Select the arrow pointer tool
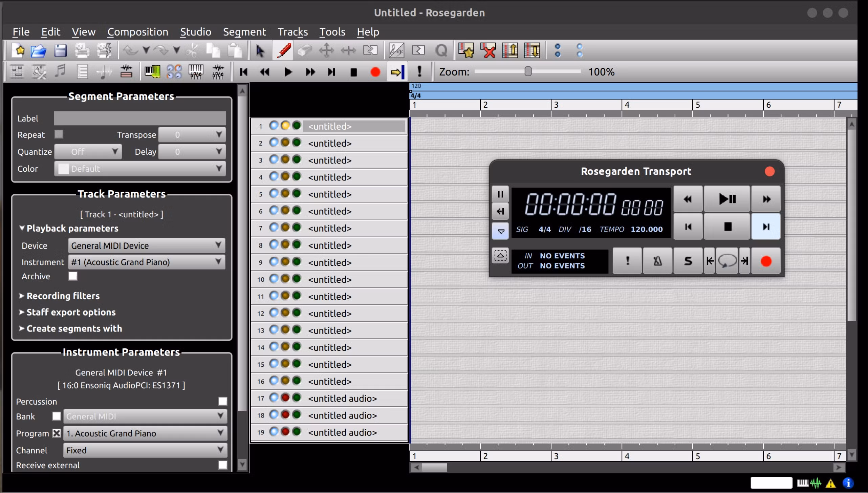The height and width of the screenshot is (493, 868). pyautogui.click(x=260, y=51)
